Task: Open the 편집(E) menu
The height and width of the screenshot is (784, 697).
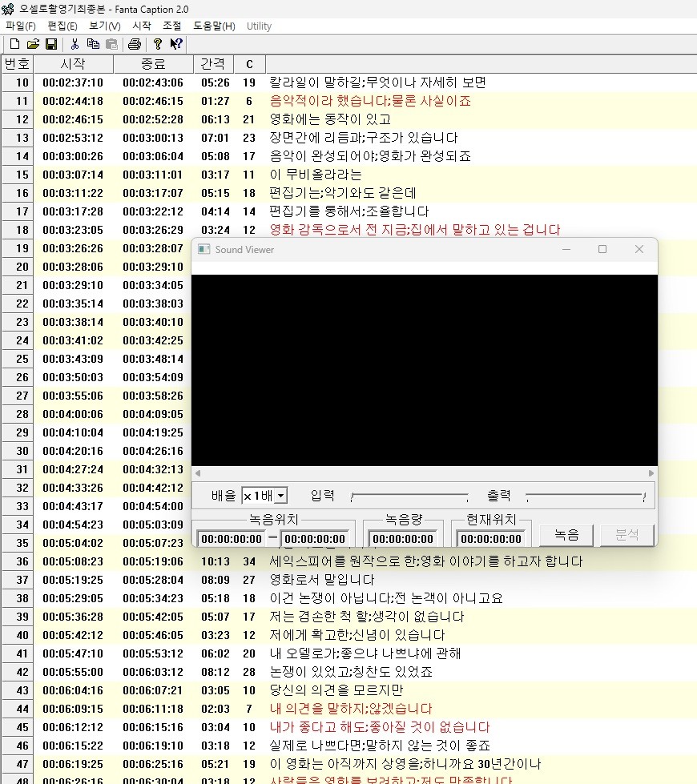Action: click(x=62, y=26)
